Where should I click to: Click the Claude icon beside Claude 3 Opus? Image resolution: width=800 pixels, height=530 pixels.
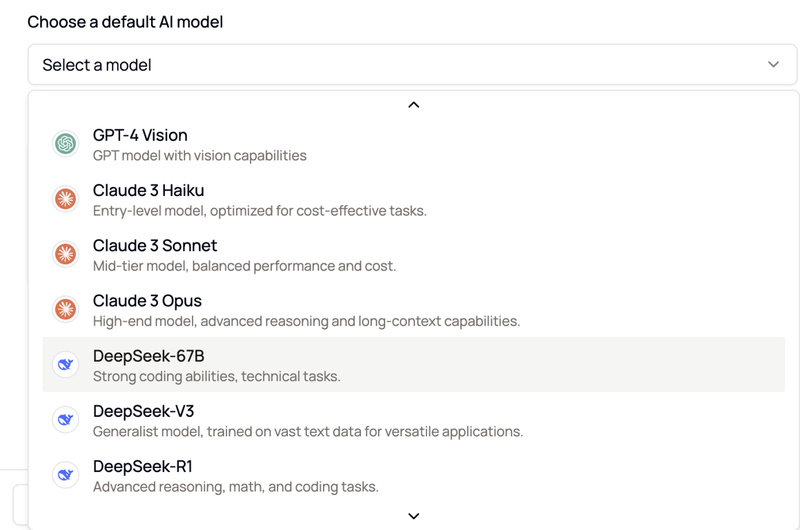(x=66, y=309)
